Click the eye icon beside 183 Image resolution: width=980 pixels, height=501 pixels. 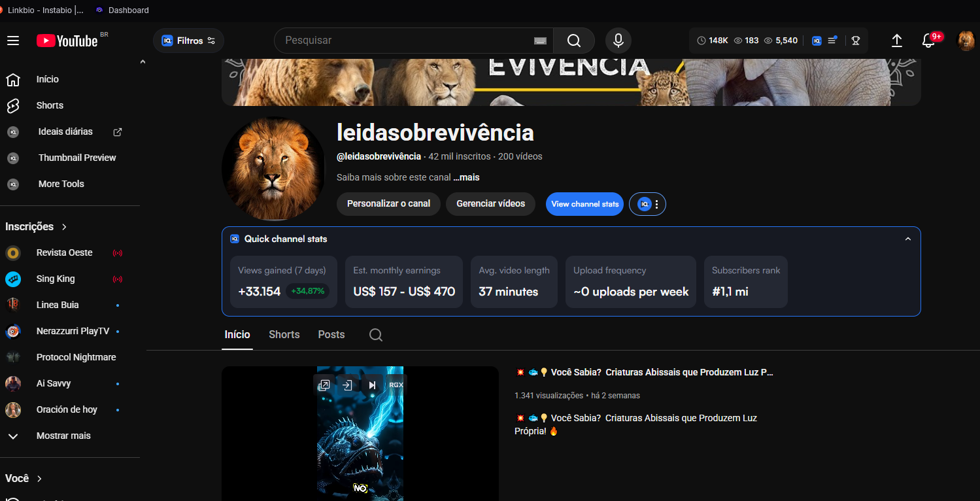(738, 41)
